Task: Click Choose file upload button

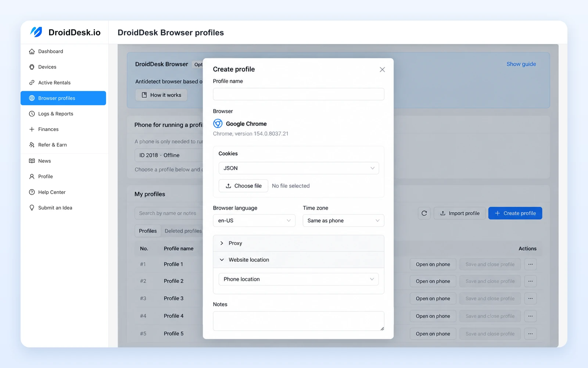Action: coord(243,186)
